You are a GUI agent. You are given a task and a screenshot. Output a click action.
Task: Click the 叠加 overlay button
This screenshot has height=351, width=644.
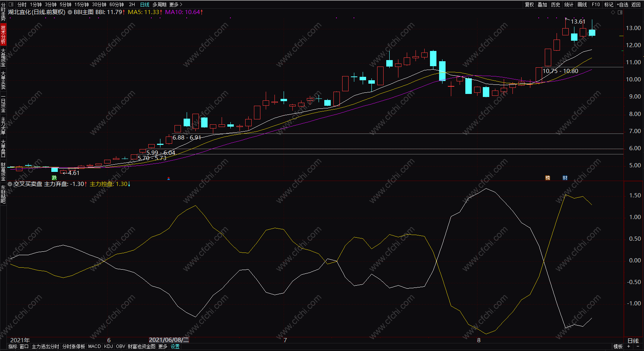tap(542, 5)
